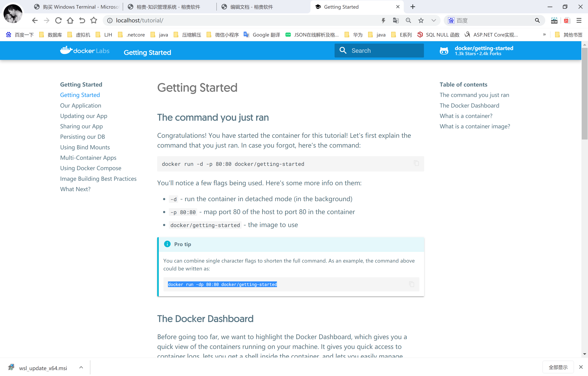Click the Docker Labs logo

click(85, 50)
